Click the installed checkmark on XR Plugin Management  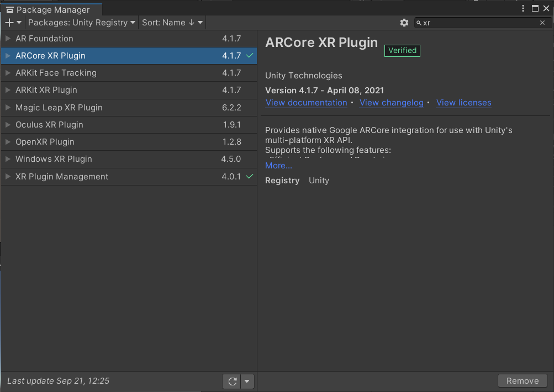point(250,176)
